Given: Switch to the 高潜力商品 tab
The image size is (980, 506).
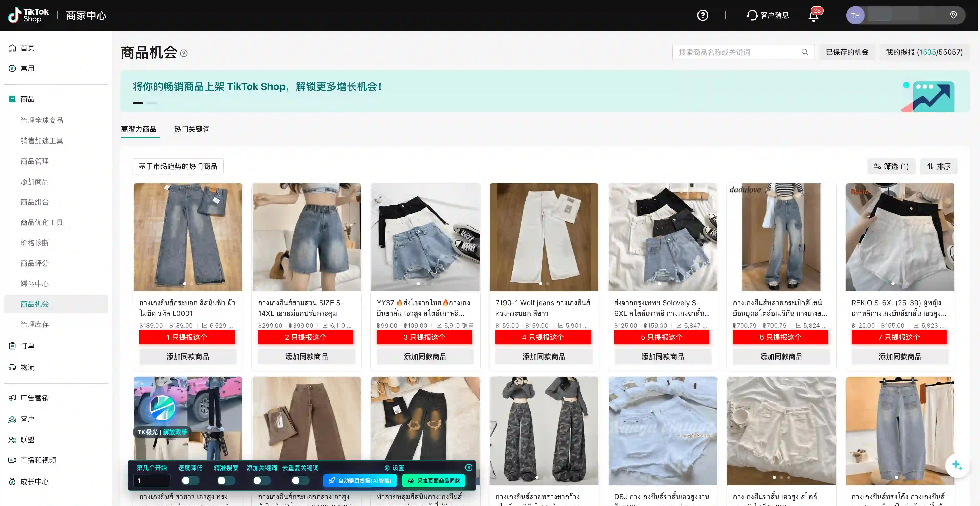Looking at the screenshot, I should [x=139, y=129].
